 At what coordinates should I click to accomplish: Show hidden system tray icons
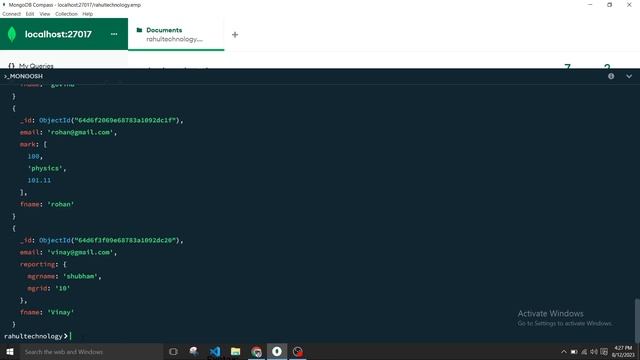point(564,352)
